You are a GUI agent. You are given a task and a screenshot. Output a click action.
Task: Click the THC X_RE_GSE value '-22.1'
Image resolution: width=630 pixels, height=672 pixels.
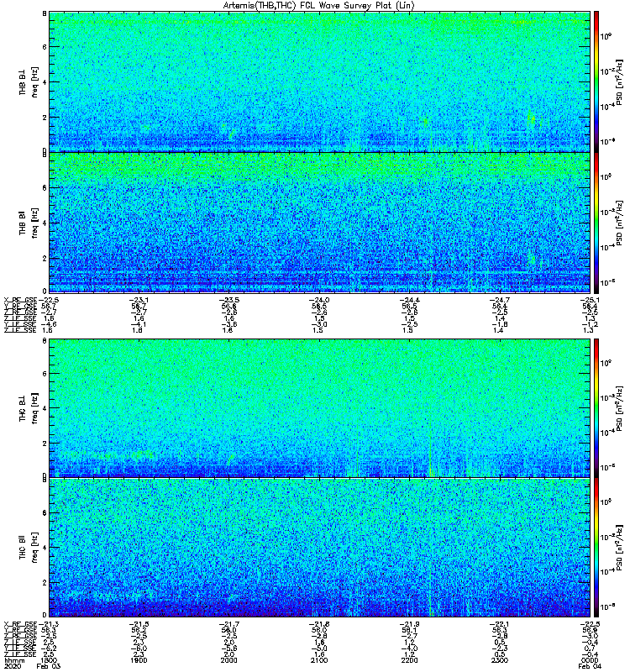pos(499,624)
